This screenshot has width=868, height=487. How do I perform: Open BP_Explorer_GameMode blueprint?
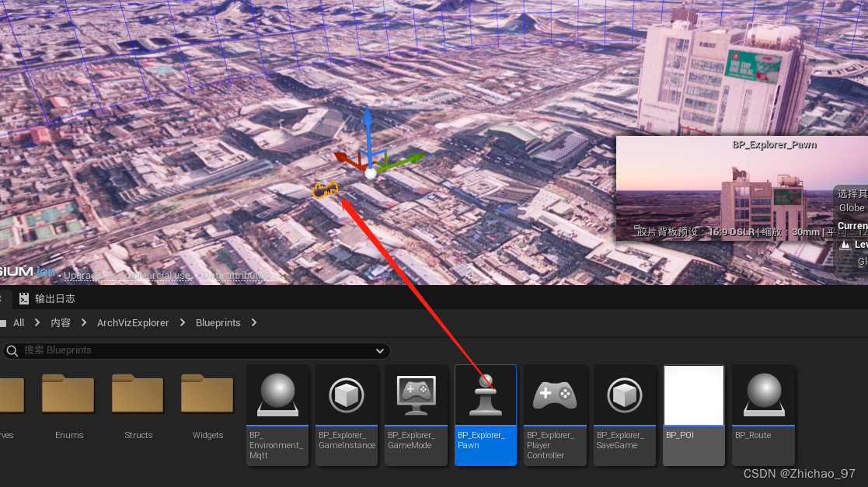(x=416, y=395)
